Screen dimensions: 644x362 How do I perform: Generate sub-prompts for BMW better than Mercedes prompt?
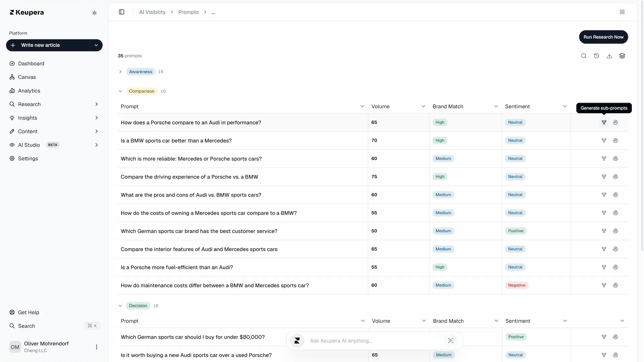click(x=604, y=140)
